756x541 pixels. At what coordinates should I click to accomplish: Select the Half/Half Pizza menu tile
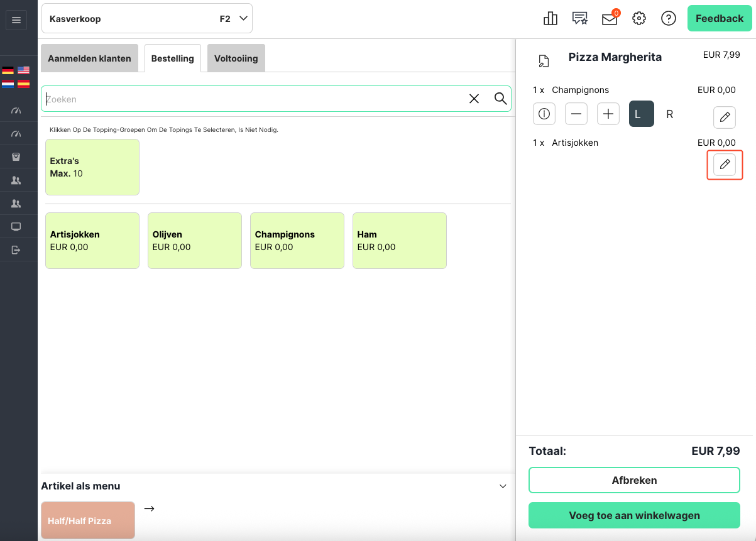tap(88, 520)
